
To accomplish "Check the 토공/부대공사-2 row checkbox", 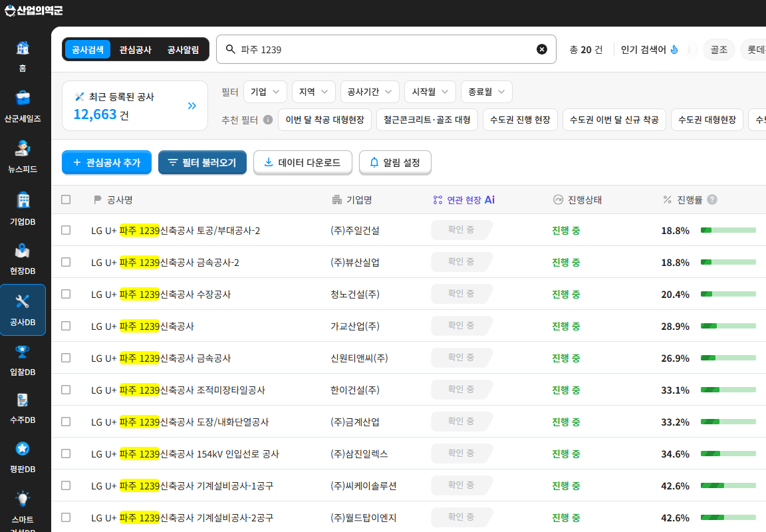I will [x=66, y=230].
